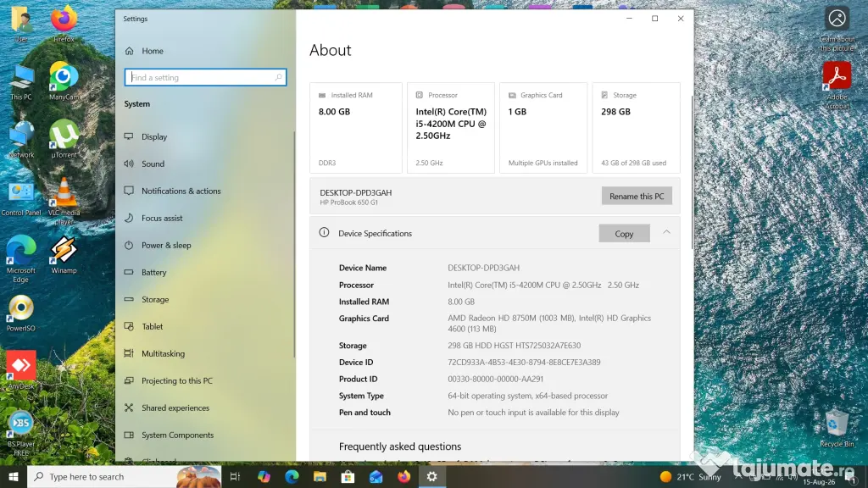Click the Settings gear on taskbar
868x488 pixels.
(x=431, y=476)
